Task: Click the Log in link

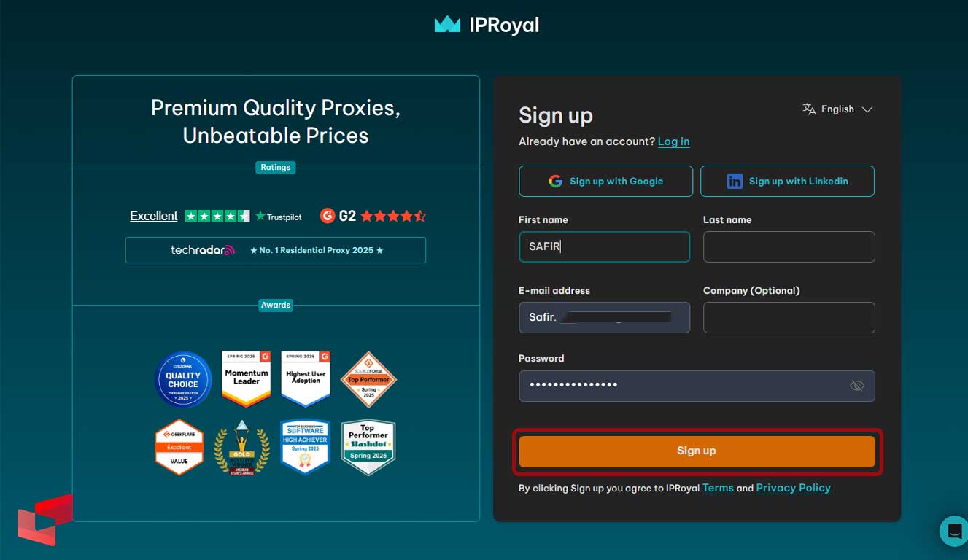Action: (673, 141)
